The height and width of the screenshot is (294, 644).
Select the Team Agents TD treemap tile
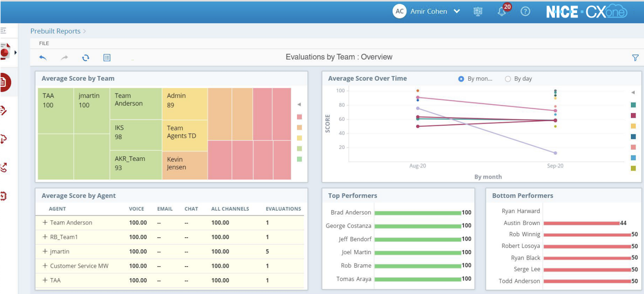(185, 136)
